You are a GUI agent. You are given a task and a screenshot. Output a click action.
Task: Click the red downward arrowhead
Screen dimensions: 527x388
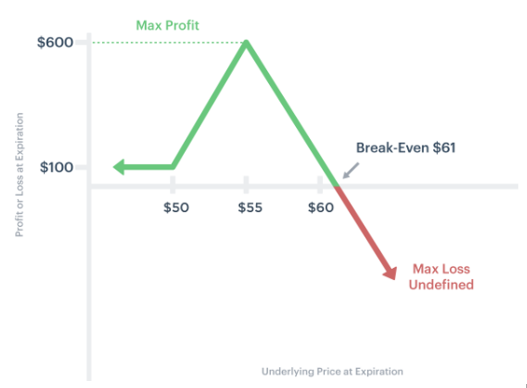coord(391,273)
